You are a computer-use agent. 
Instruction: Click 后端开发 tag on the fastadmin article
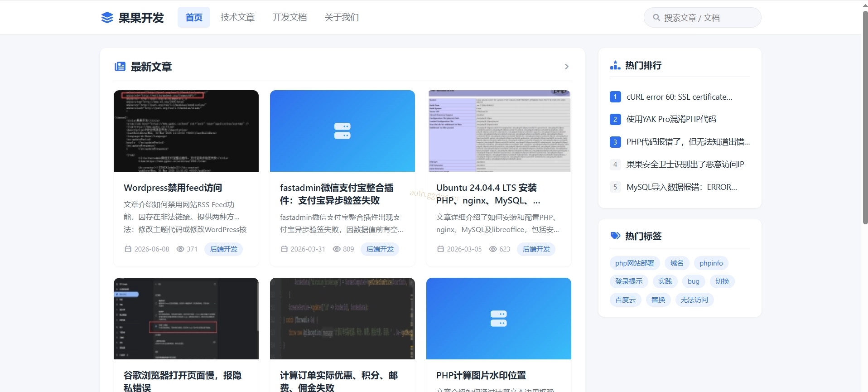pos(380,249)
